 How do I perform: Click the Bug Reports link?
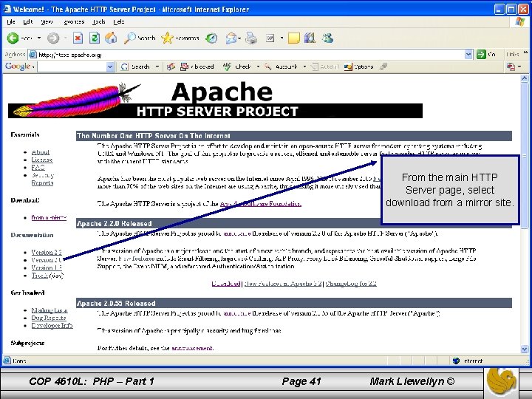click(x=49, y=318)
